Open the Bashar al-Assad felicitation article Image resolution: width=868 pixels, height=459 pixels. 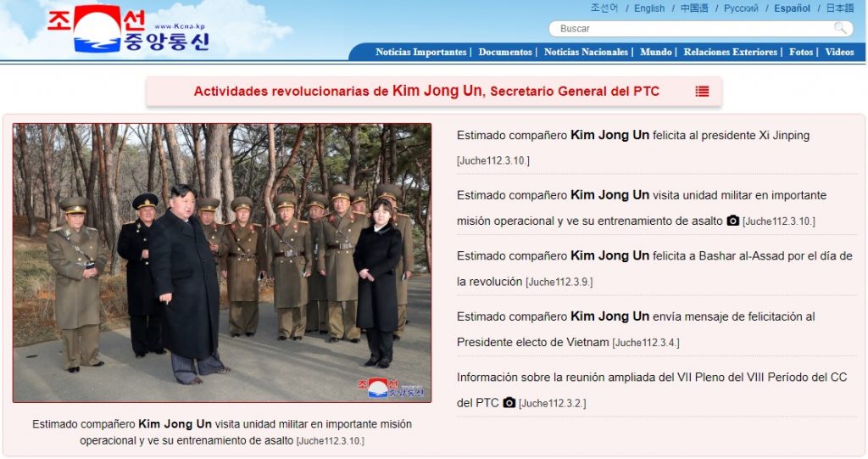[x=654, y=268]
